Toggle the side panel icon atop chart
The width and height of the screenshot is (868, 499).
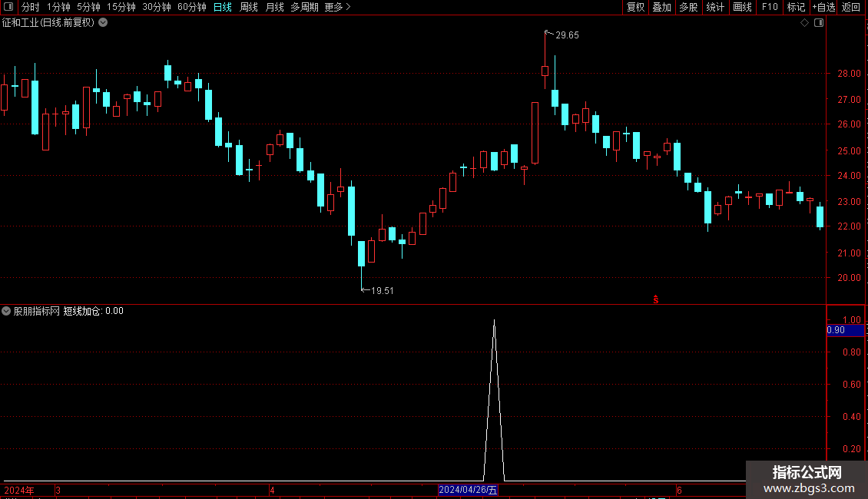coord(819,23)
